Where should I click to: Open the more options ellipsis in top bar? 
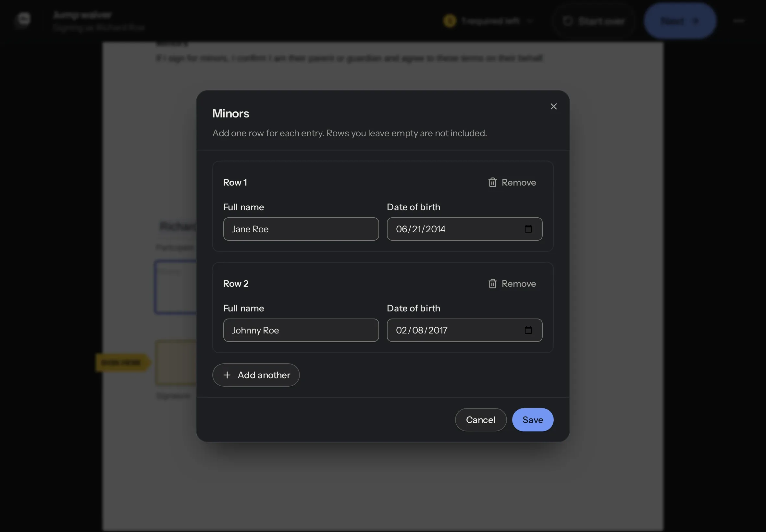pyautogui.click(x=738, y=21)
